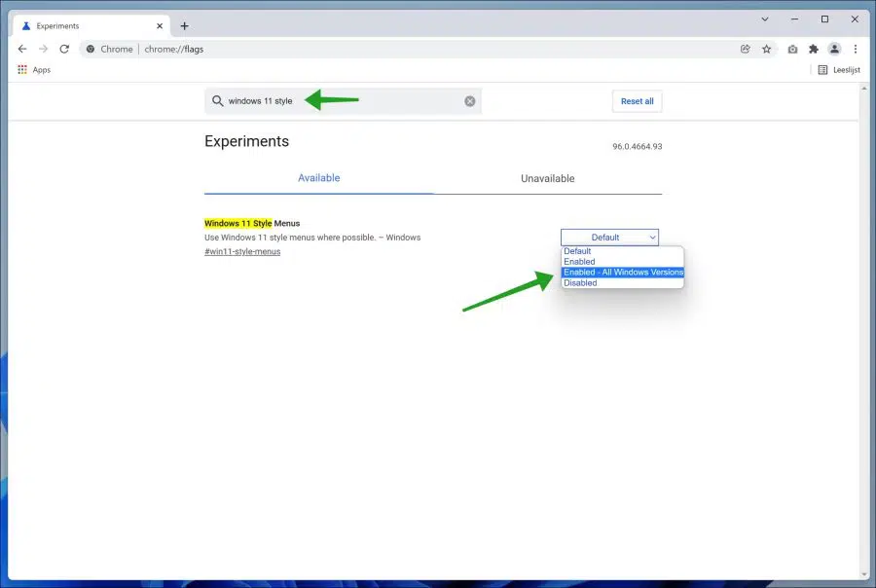The width and height of the screenshot is (876, 588).
Task: Click the camera screenshot extension icon
Action: [792, 50]
